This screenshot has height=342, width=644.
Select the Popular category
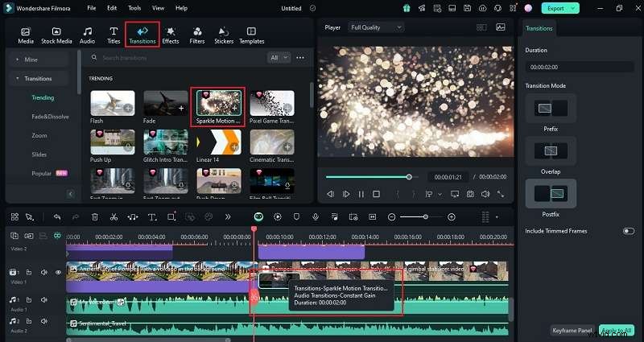[42, 173]
